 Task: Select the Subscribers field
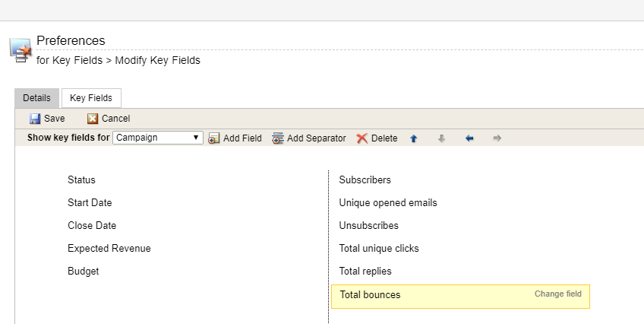pos(365,180)
